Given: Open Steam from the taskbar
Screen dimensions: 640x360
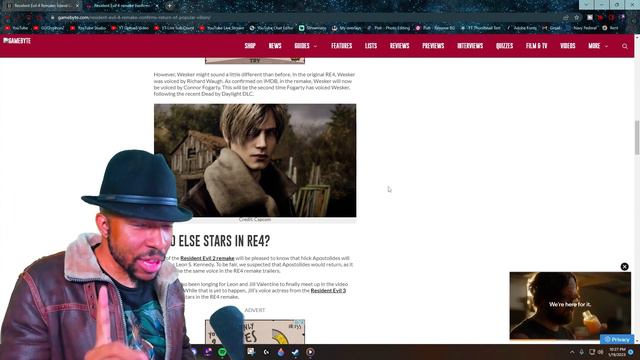Looking at the screenshot, I should pos(295,352).
